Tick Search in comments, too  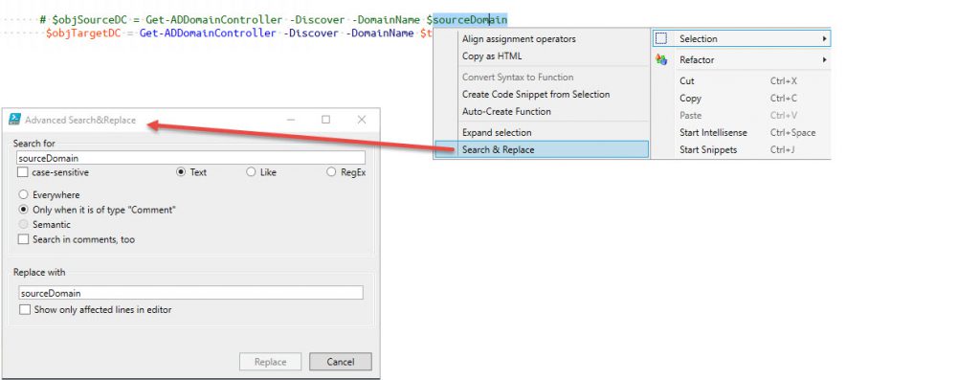[x=23, y=239]
